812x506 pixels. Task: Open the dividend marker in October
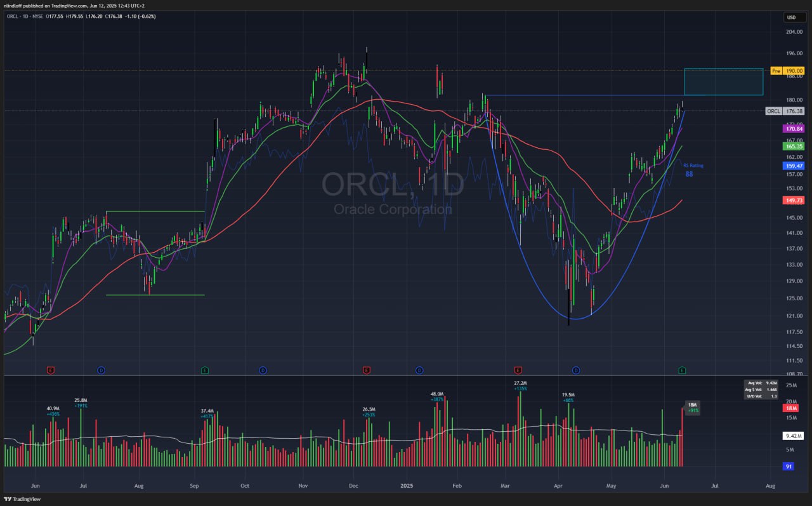(262, 370)
